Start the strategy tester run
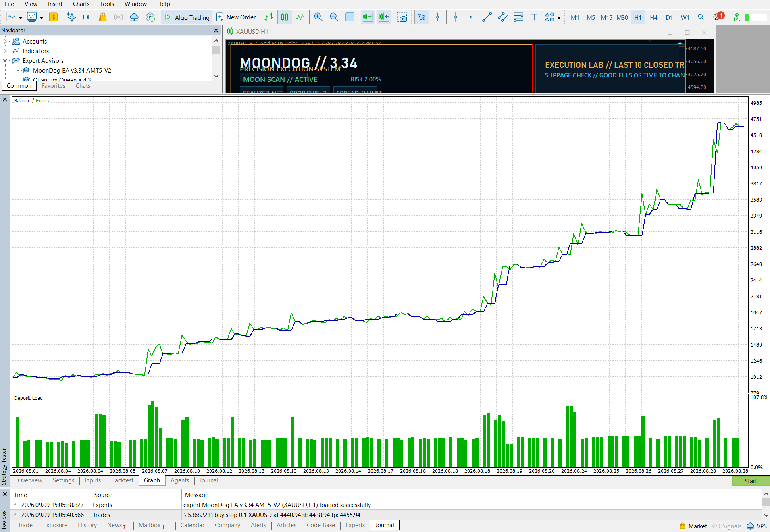 (751, 481)
